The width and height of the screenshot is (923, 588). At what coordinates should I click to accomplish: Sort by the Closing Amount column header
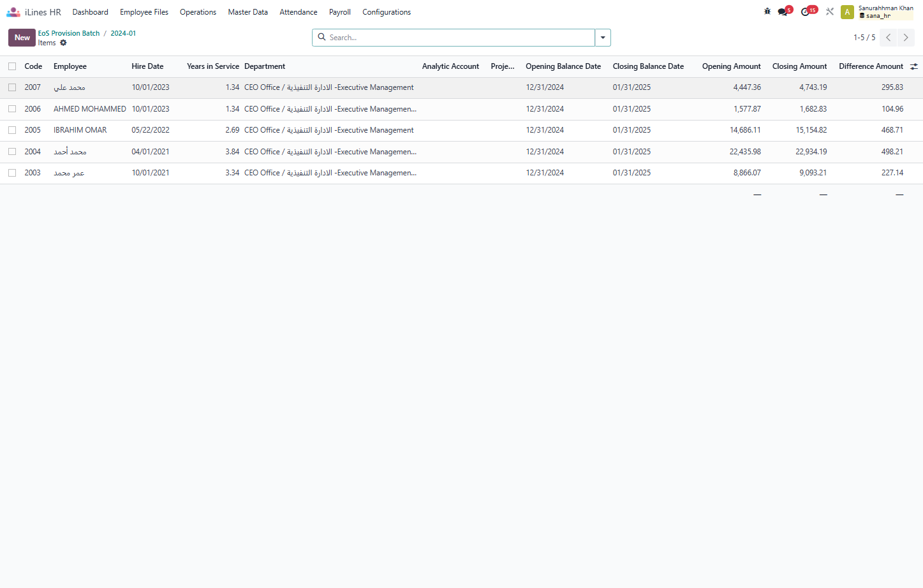pyautogui.click(x=800, y=66)
